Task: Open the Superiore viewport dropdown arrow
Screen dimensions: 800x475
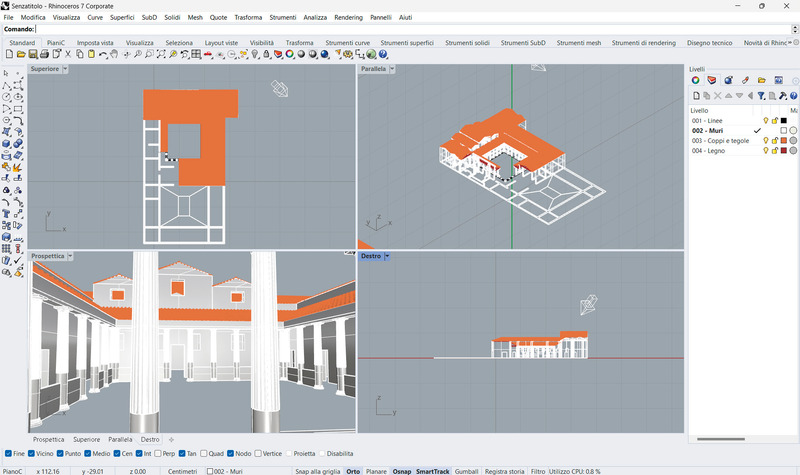Action: tap(65, 69)
